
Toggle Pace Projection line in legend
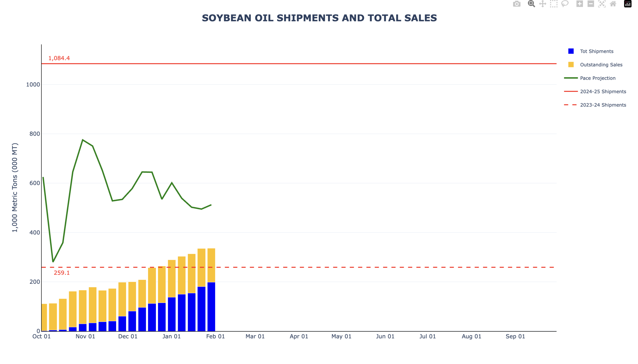click(x=597, y=78)
